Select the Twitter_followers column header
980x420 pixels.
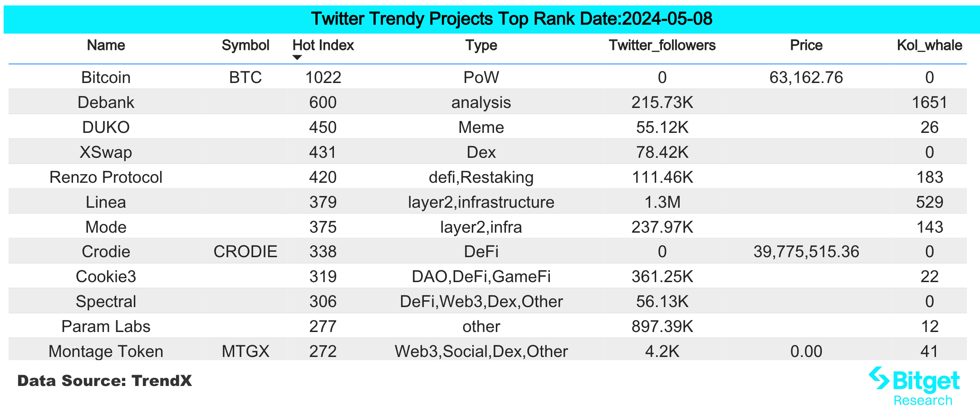[662, 45]
